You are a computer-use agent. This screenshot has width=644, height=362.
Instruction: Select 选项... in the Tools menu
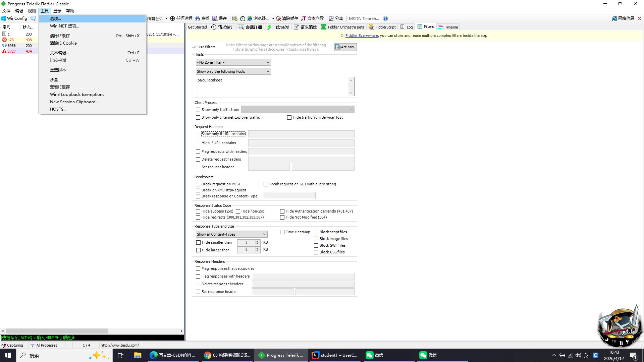click(56, 19)
